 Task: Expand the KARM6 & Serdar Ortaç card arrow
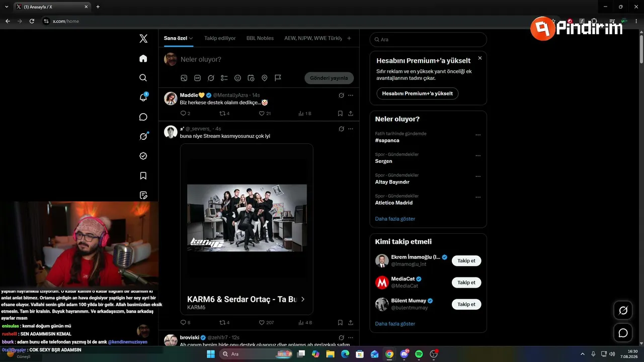pyautogui.click(x=302, y=299)
